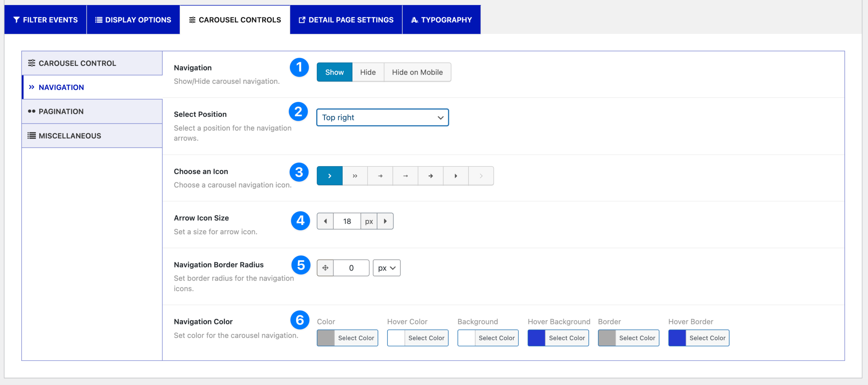The image size is (868, 385).
Task: Set navigation to Hide on Mobile
Action: [417, 72]
